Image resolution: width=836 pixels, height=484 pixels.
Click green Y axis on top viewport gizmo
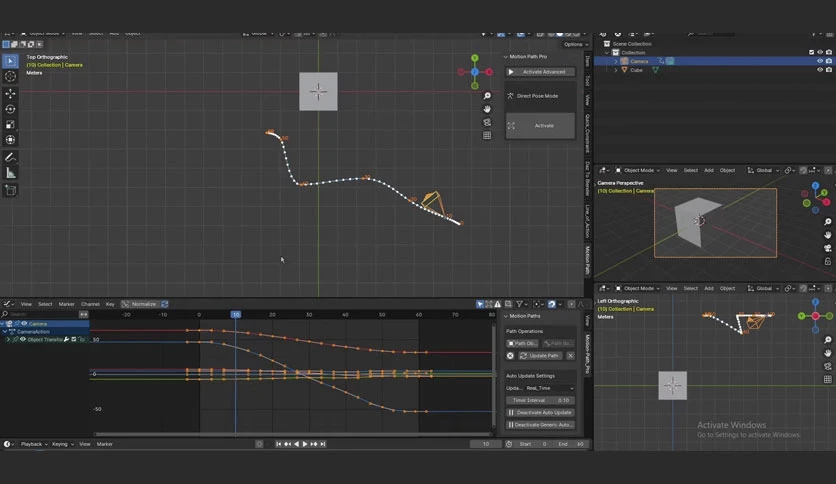[x=475, y=58]
